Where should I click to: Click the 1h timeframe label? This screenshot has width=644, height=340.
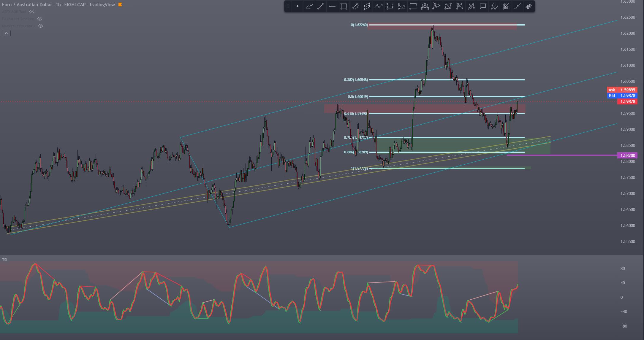pyautogui.click(x=58, y=4)
